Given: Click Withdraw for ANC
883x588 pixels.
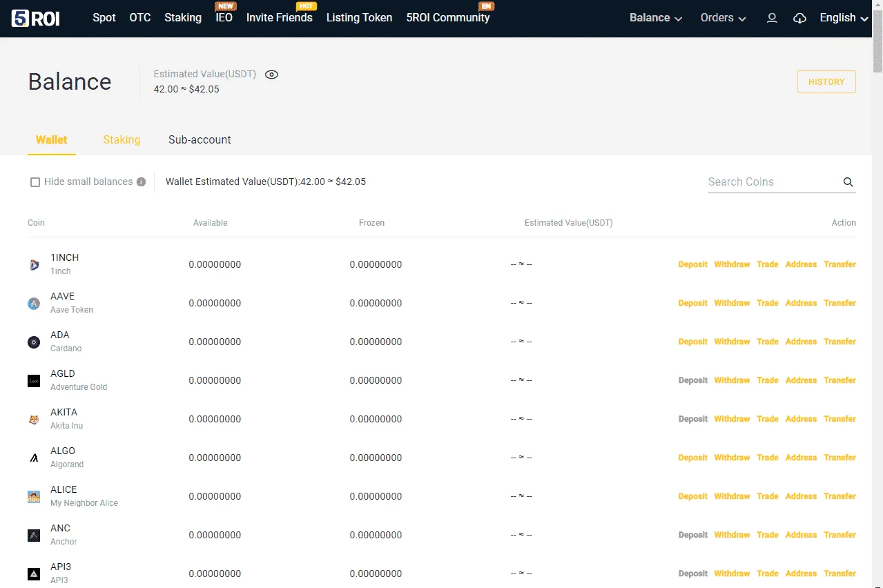Looking at the screenshot, I should pyautogui.click(x=732, y=535).
